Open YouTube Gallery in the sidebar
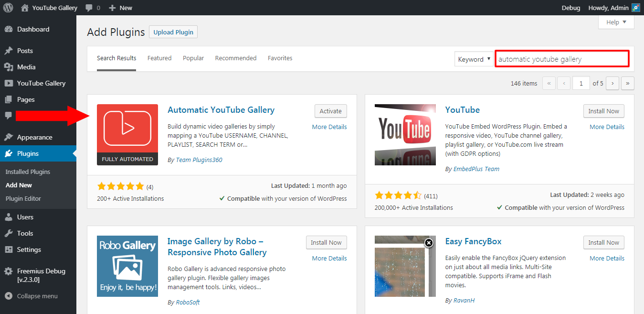The height and width of the screenshot is (314, 644). coord(41,83)
